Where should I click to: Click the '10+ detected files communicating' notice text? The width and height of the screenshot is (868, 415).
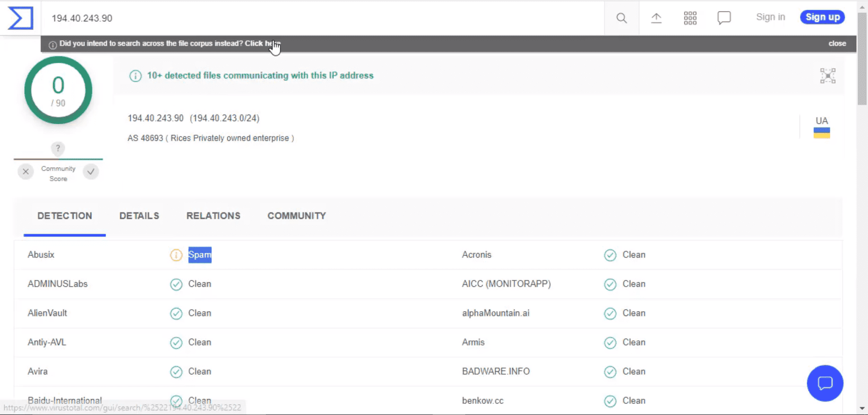click(260, 76)
